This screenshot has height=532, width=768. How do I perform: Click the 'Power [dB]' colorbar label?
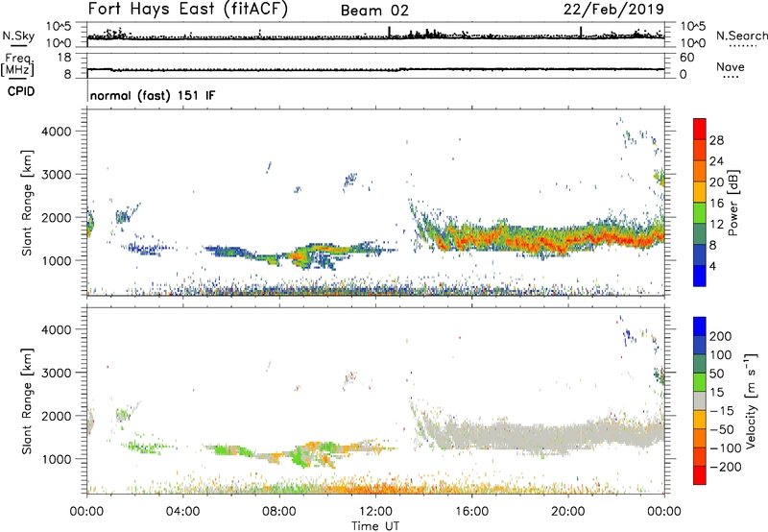coord(732,203)
